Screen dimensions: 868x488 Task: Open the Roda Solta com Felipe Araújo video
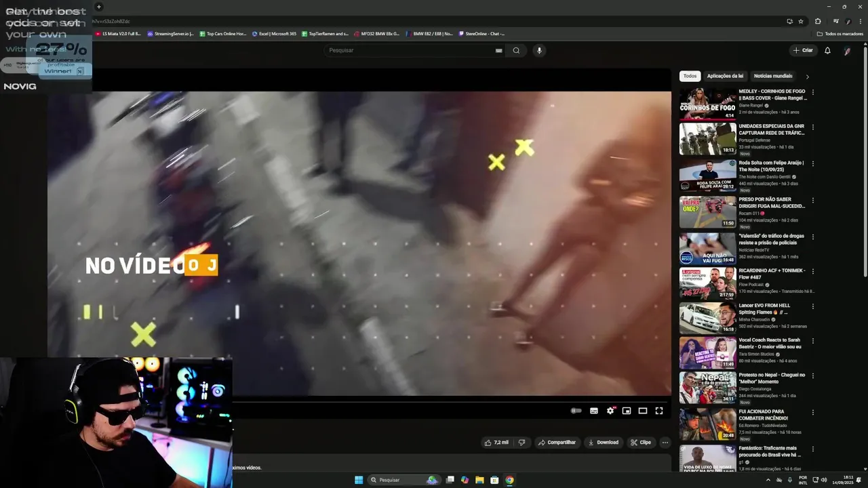(x=708, y=175)
